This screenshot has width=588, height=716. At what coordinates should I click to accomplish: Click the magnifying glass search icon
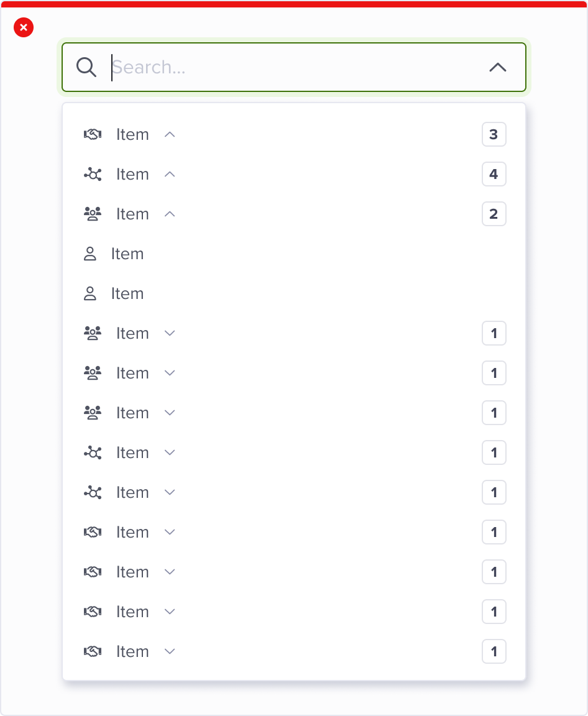[x=86, y=67]
